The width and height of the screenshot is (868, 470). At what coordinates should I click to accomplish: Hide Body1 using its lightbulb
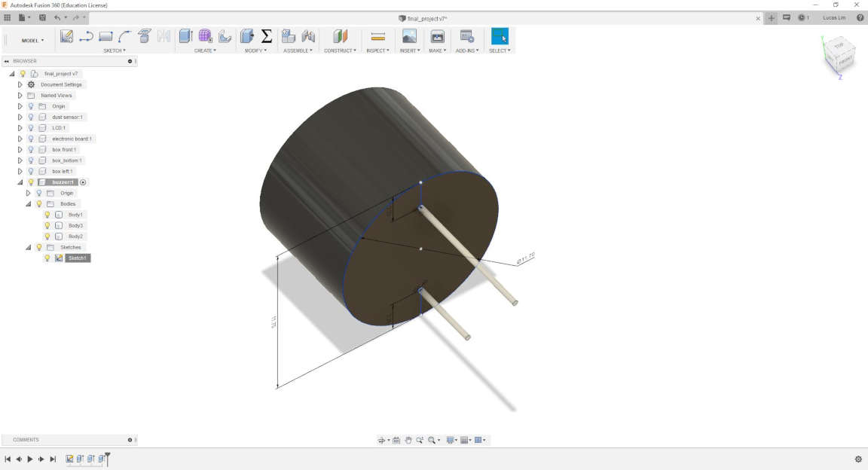(47, 214)
